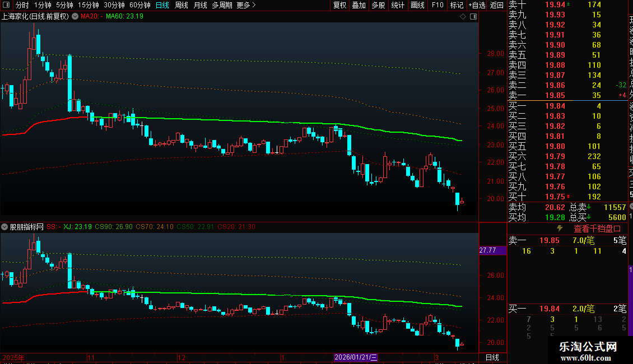Expand the 股朋指标网 indicator dropdown

pos(5,227)
